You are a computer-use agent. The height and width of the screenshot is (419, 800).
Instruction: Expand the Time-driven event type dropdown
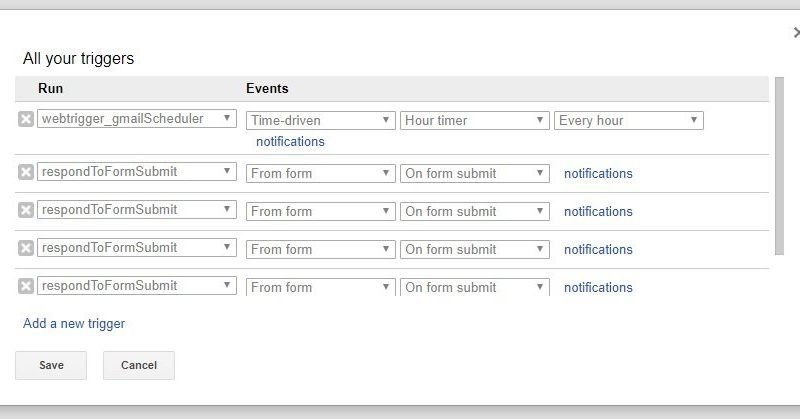(x=320, y=121)
